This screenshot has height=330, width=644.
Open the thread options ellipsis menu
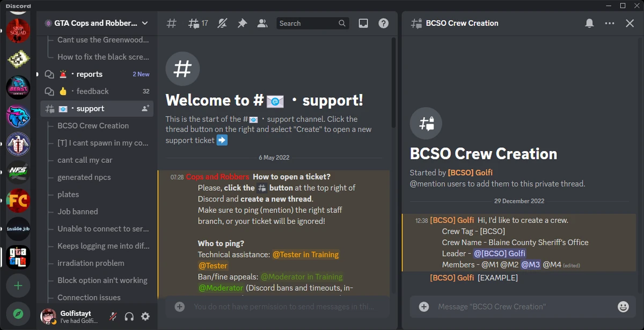(609, 23)
